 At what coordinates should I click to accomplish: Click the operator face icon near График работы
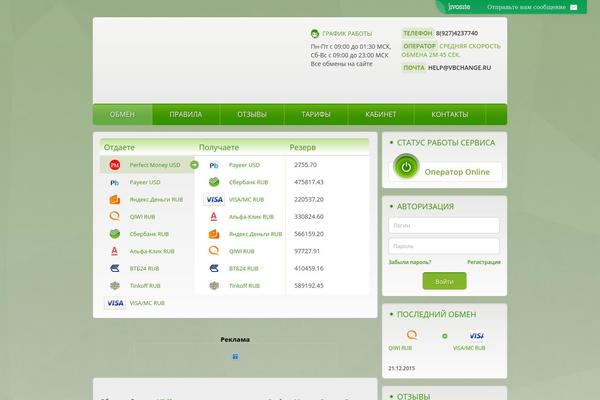[x=315, y=34]
